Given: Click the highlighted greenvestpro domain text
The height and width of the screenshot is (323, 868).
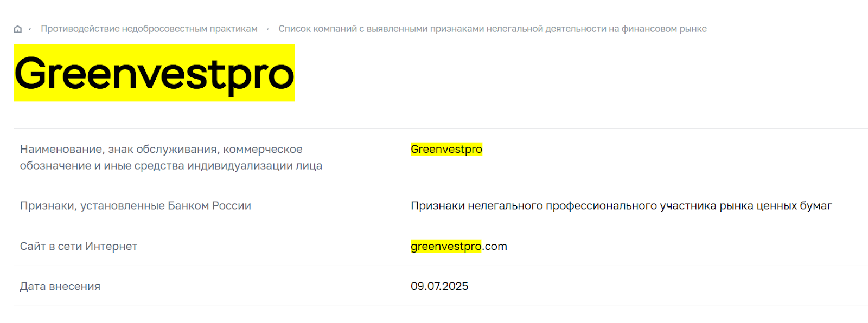Looking at the screenshot, I should click(x=446, y=246).
